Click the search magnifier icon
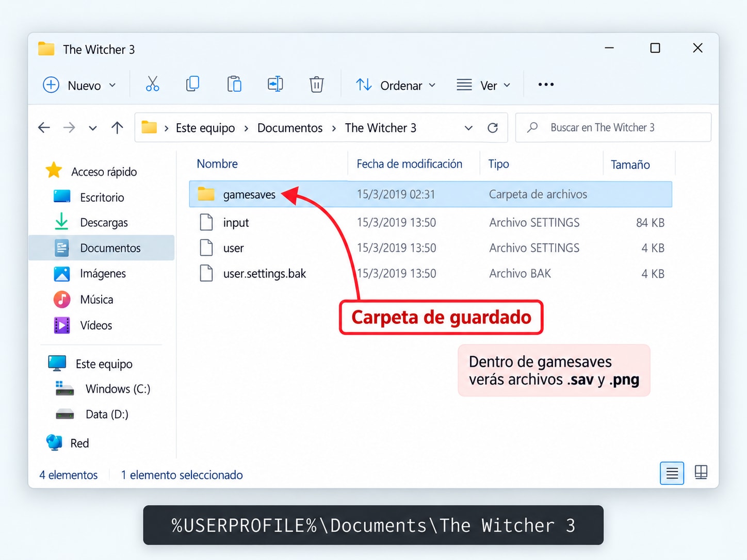 point(532,127)
